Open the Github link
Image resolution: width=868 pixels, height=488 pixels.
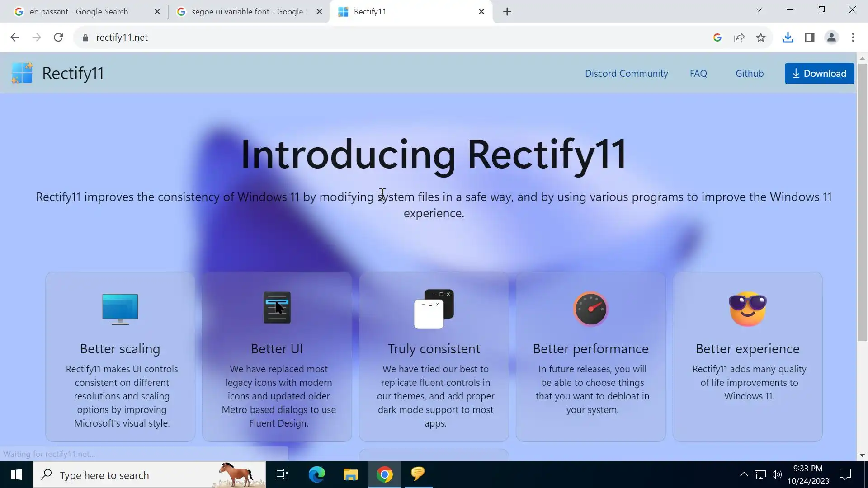coord(749,73)
